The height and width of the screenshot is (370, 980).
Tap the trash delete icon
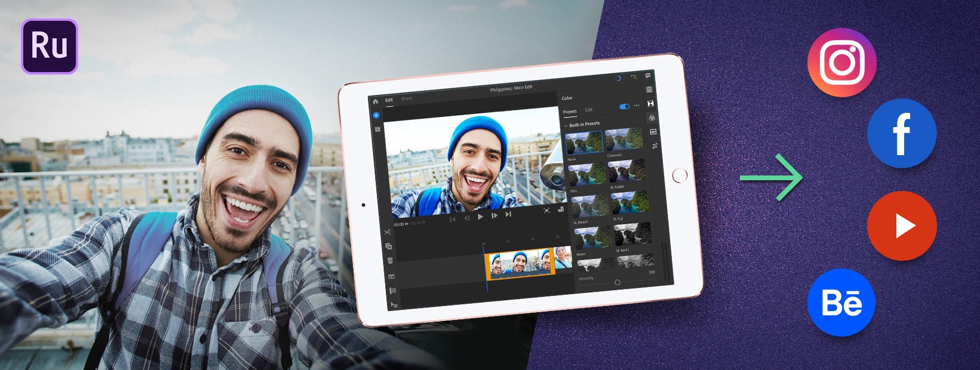point(390,260)
